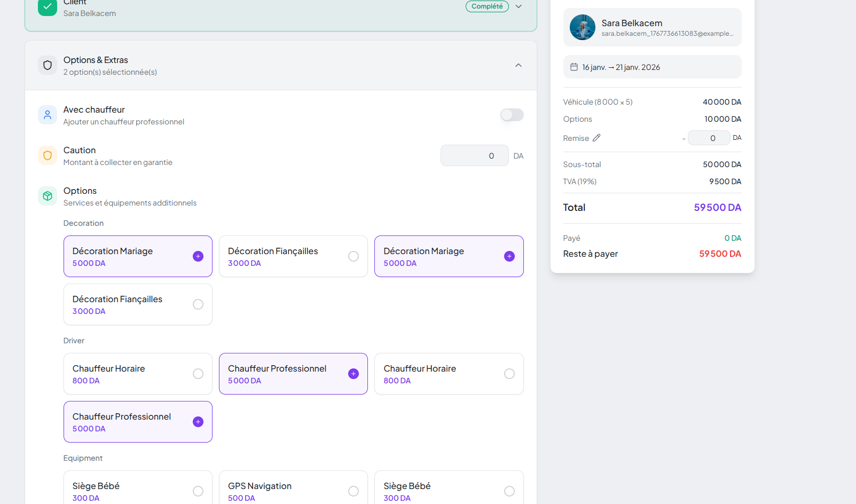
Task: Click the calendar icon in the date range
Action: coord(574,67)
